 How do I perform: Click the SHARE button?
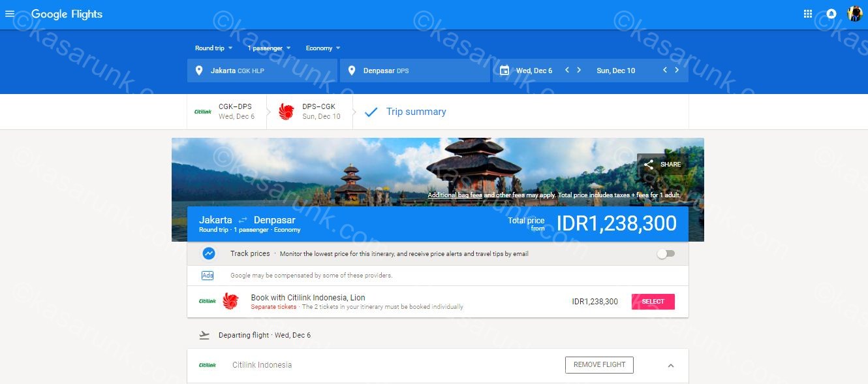pos(662,165)
